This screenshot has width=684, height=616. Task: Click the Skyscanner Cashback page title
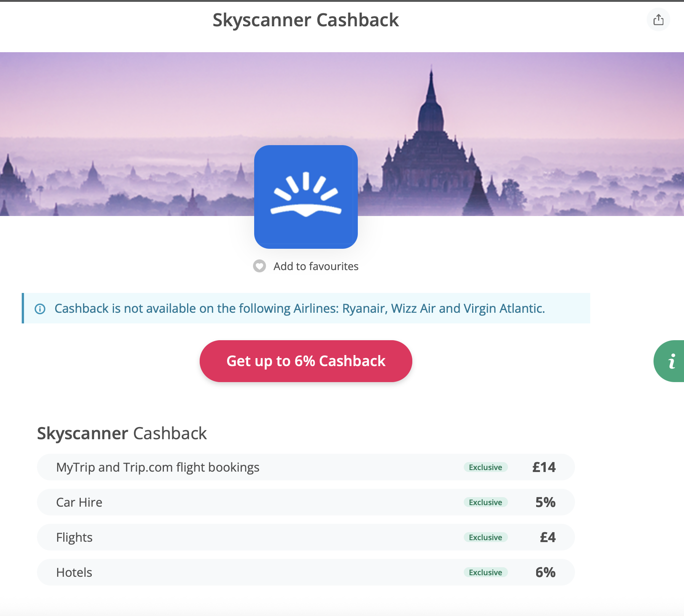click(x=306, y=20)
